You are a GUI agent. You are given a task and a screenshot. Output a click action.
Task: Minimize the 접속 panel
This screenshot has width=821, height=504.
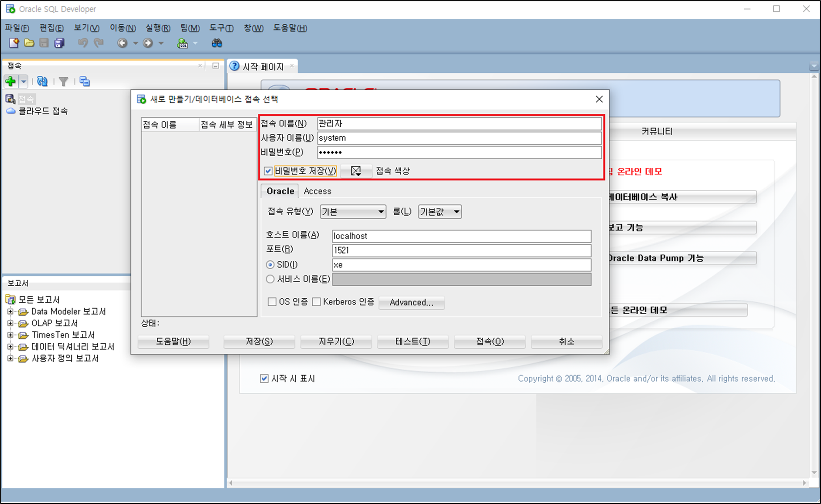(216, 66)
